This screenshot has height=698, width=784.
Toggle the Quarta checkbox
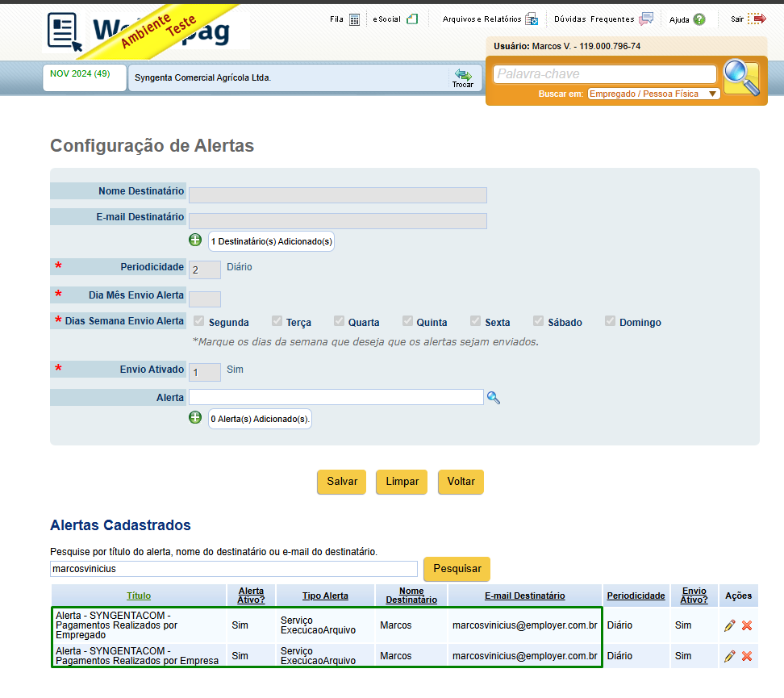(339, 321)
